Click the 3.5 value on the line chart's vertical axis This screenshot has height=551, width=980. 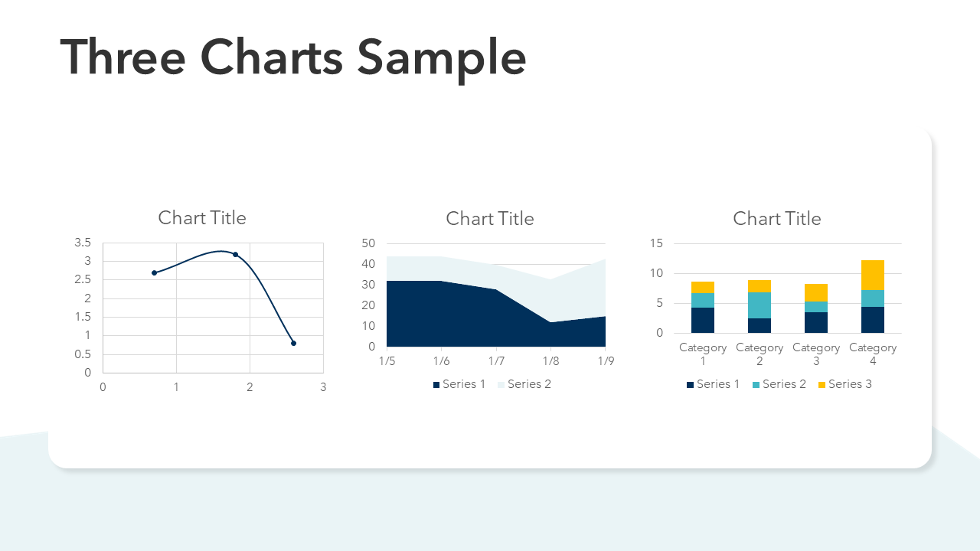tap(83, 243)
